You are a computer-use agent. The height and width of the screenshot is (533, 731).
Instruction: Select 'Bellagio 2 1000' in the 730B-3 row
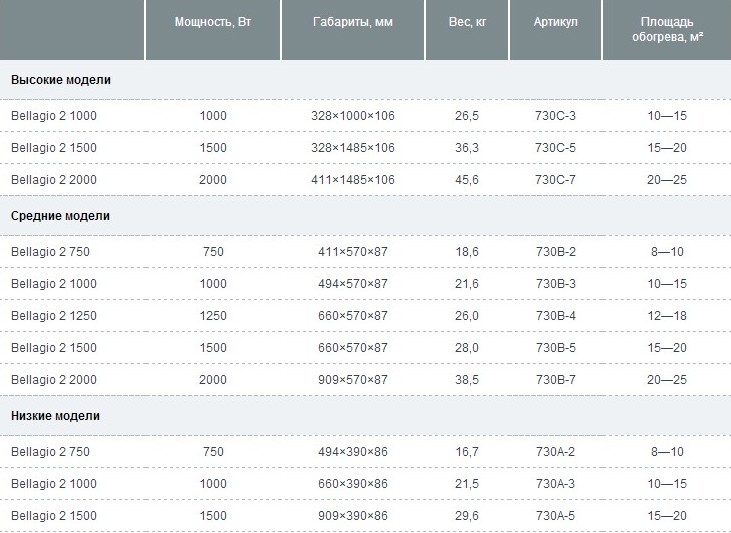[54, 284]
